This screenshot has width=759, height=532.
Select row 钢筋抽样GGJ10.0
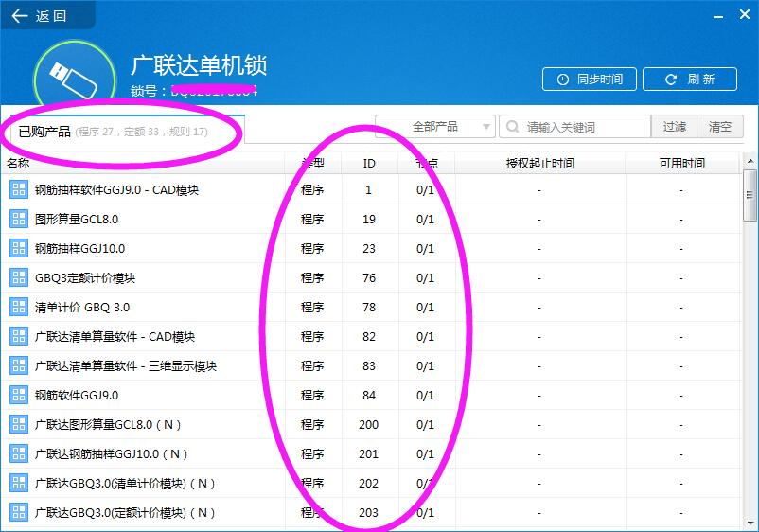click(371, 248)
